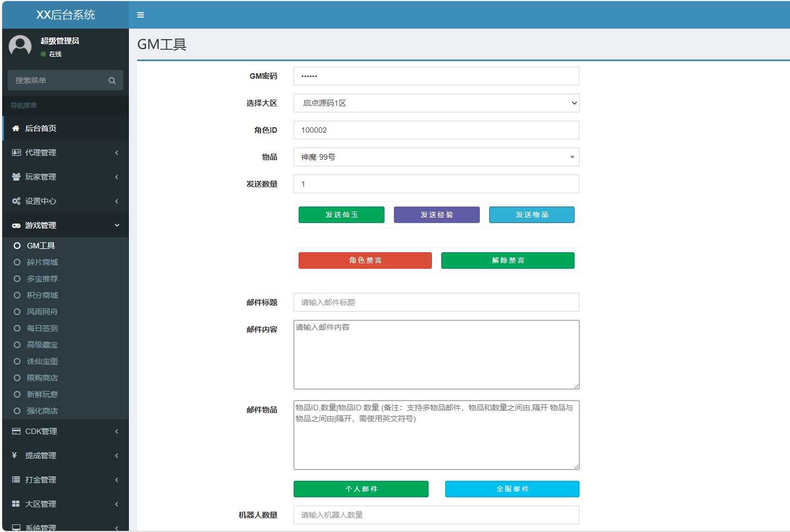The height and width of the screenshot is (532, 790).
Task: Click the circle icon beside GM工具
Action: [17, 246]
